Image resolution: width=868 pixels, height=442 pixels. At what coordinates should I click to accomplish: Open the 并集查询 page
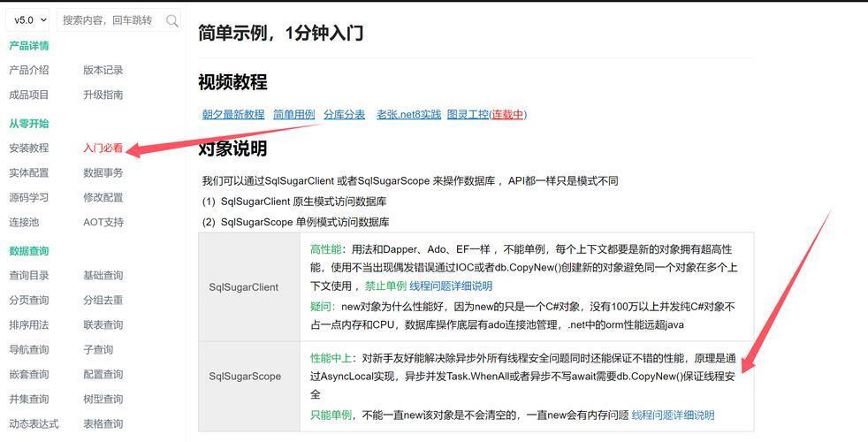[x=29, y=399]
